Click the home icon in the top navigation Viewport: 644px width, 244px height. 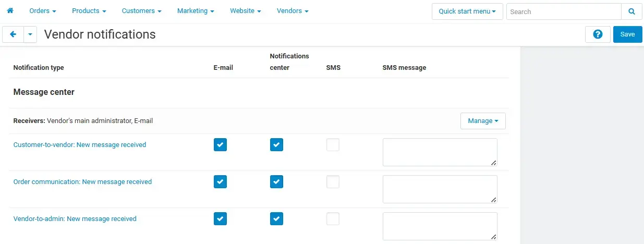point(10,11)
